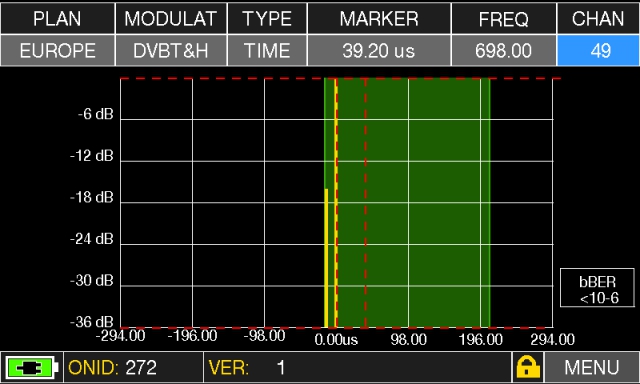The width and height of the screenshot is (640, 384).
Task: Select the CHAN header cell
Action: (598, 19)
